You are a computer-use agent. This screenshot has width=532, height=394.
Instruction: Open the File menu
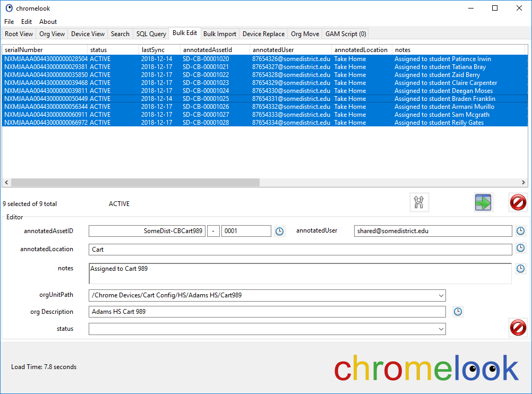click(9, 22)
